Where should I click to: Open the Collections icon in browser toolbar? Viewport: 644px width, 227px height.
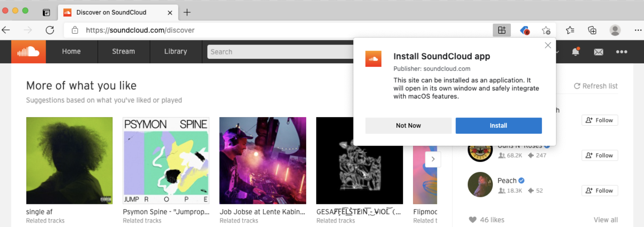point(592,30)
